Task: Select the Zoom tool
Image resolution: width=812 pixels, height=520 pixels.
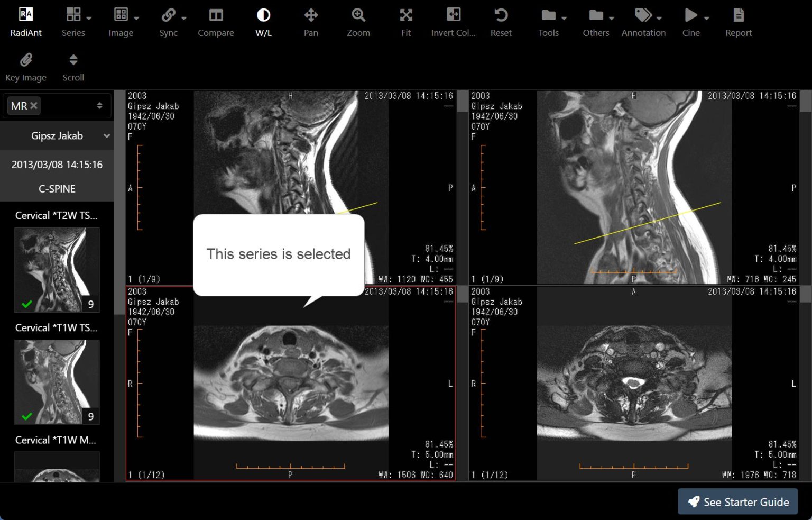Action: (x=358, y=21)
